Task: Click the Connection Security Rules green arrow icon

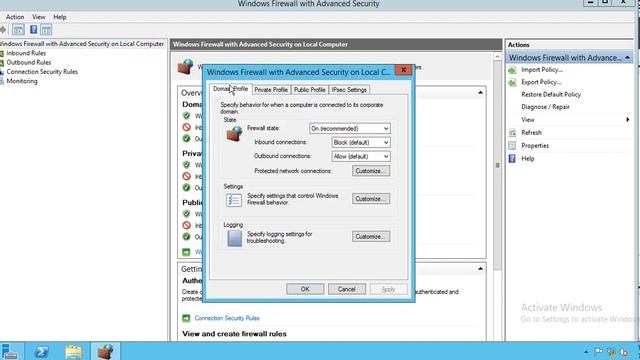Action: (x=186, y=318)
